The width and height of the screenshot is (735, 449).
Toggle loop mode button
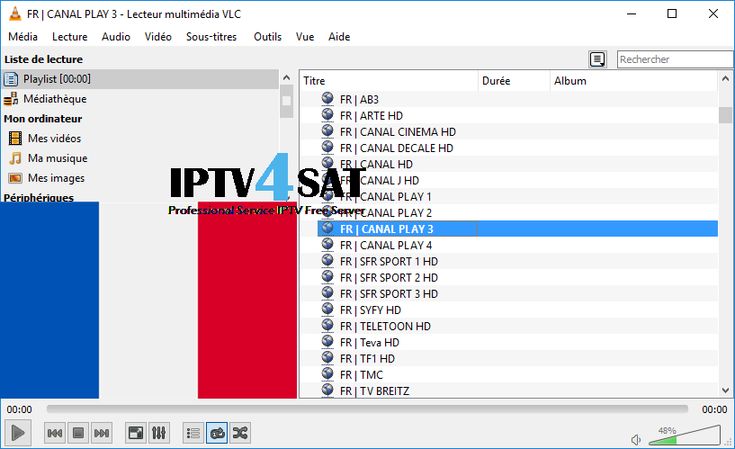(x=217, y=433)
